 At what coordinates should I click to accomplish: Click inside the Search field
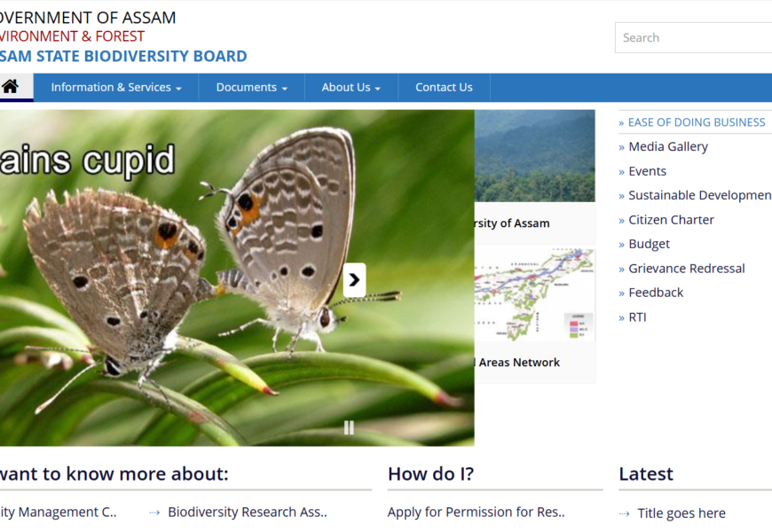[x=692, y=38]
